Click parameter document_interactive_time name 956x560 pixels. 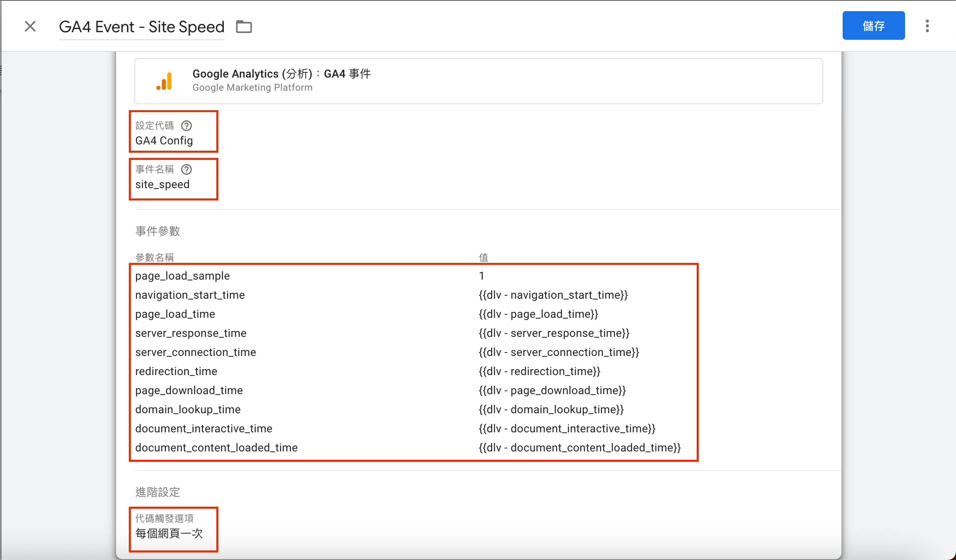(x=204, y=429)
